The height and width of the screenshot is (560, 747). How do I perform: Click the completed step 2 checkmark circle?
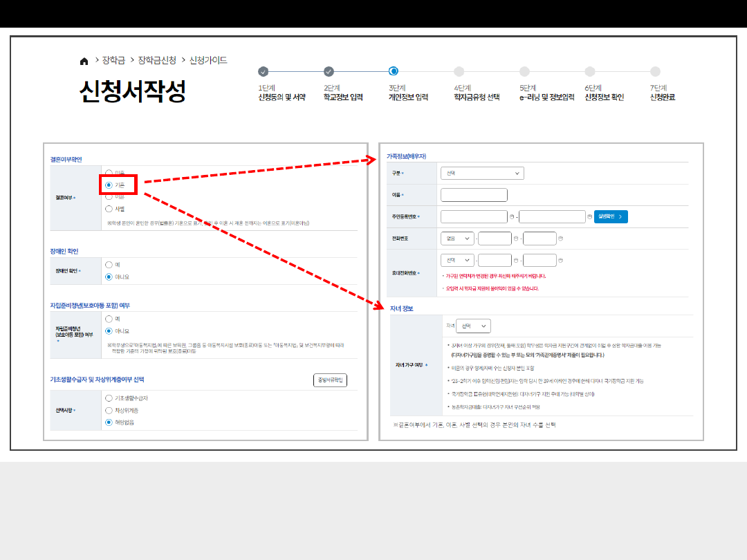pos(329,71)
